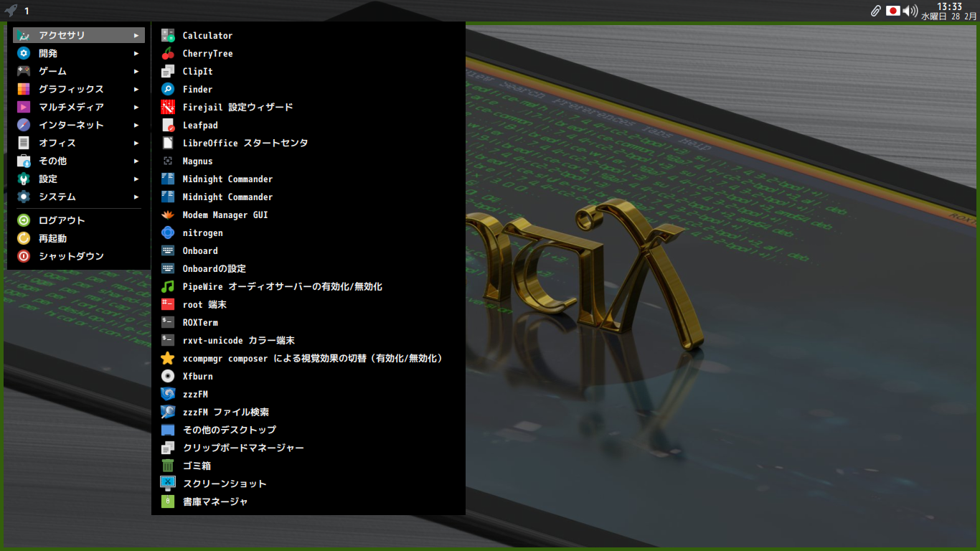Click the "Modem Manager GUI" label

tap(225, 215)
